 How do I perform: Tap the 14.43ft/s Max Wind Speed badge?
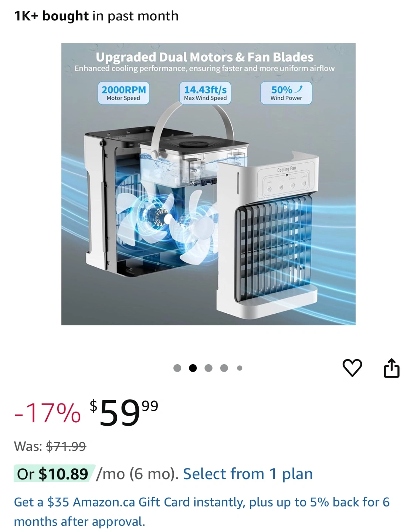(x=205, y=93)
